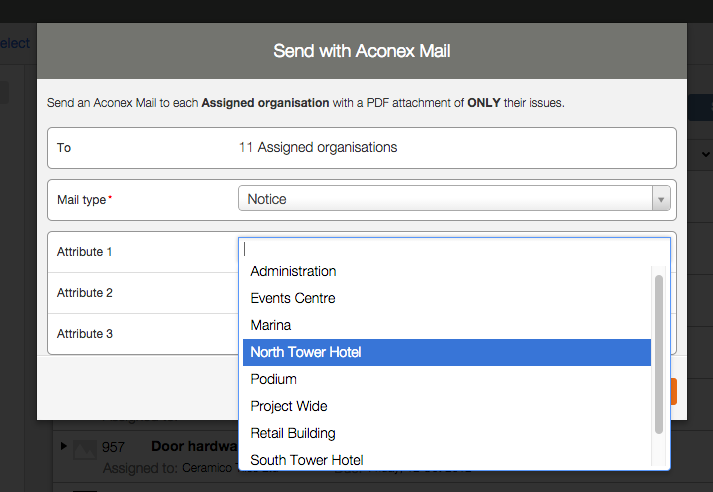
Task: Click the Attribute 1 search input field
Action: click(454, 249)
